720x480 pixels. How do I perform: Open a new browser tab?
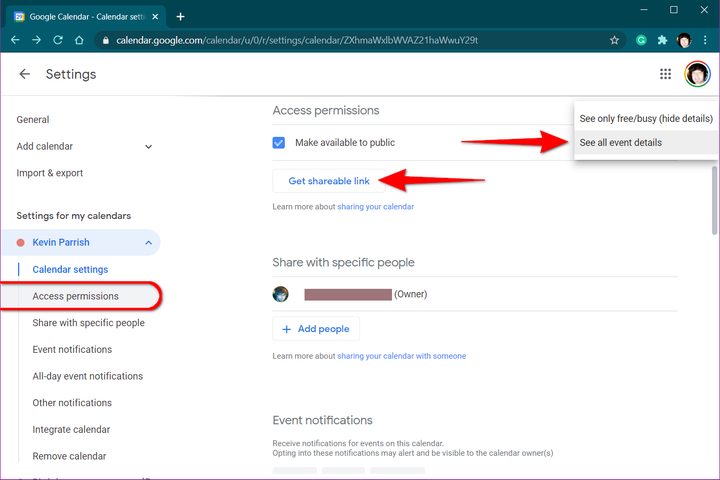point(180,17)
